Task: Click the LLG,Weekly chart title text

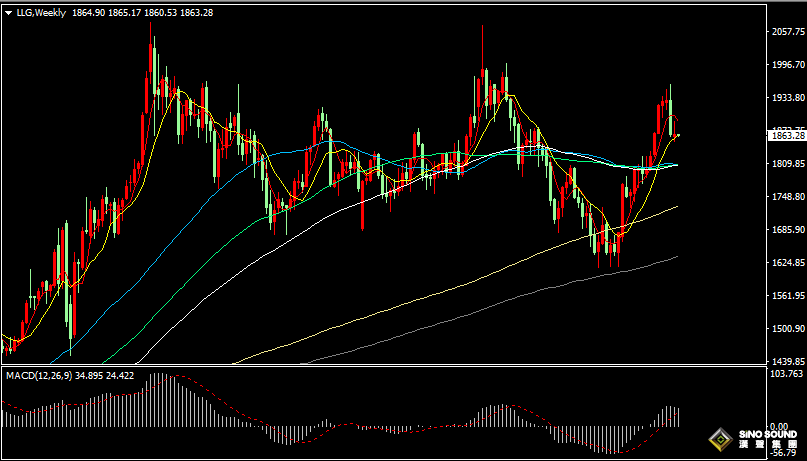Action: coord(42,13)
